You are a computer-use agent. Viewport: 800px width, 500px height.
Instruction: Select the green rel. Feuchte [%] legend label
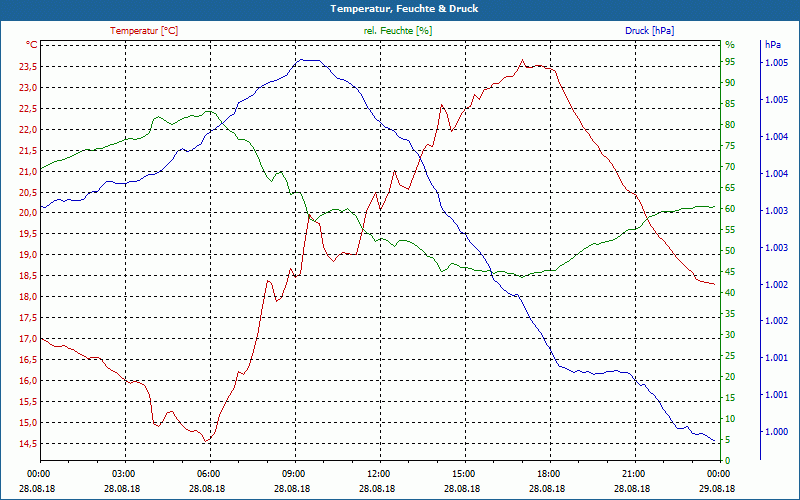[x=397, y=31]
